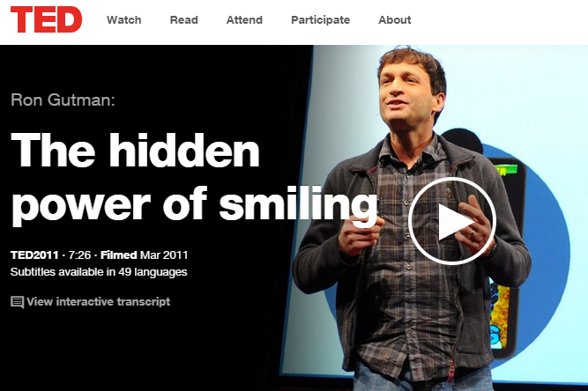Click the speaker name Ron Gutman
This screenshot has height=391, width=588.
[63, 100]
